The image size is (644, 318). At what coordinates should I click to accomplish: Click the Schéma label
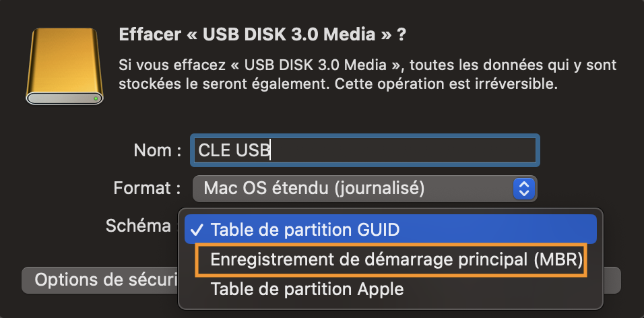(x=138, y=226)
